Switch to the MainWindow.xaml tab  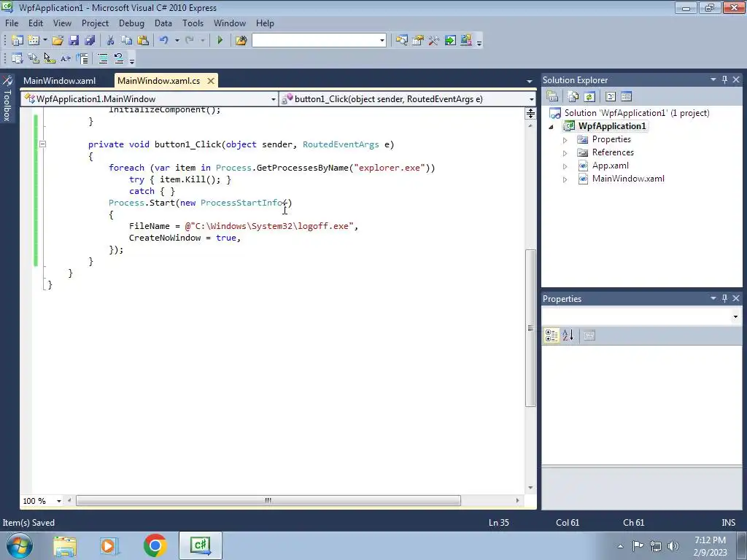tap(60, 80)
